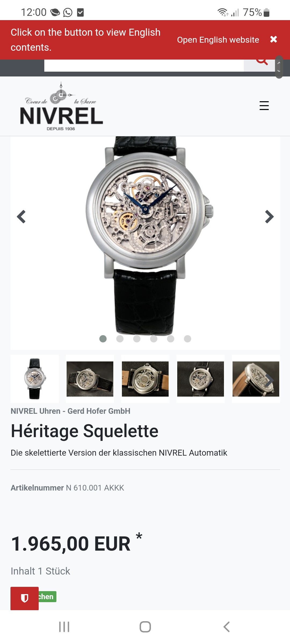The height and width of the screenshot is (644, 290).
Task: Open the hamburger navigation menu
Action: click(x=264, y=105)
